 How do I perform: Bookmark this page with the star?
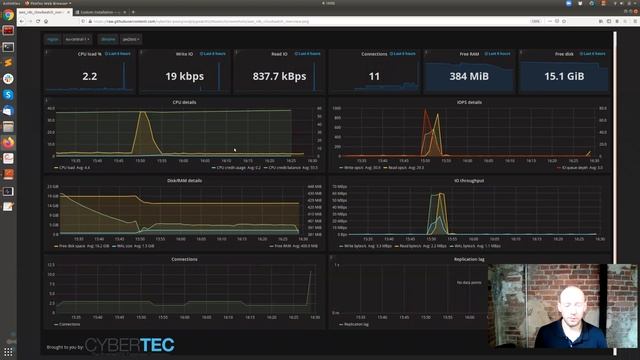564,21
